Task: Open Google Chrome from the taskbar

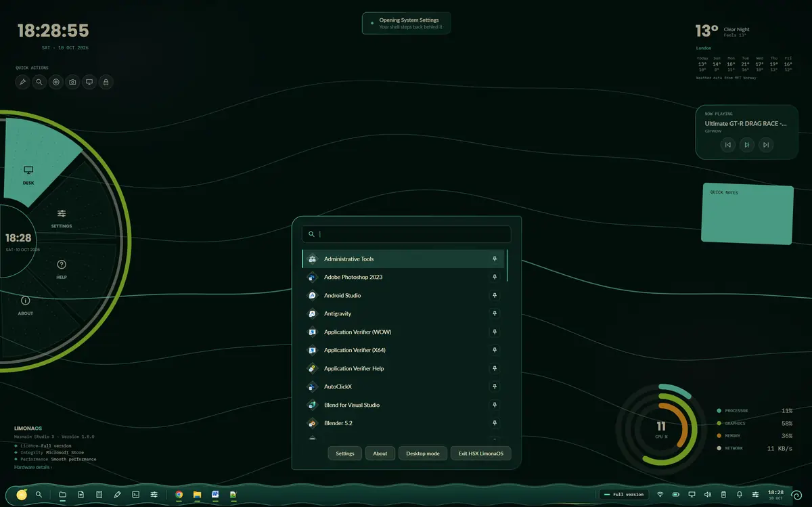Action: (x=179, y=495)
